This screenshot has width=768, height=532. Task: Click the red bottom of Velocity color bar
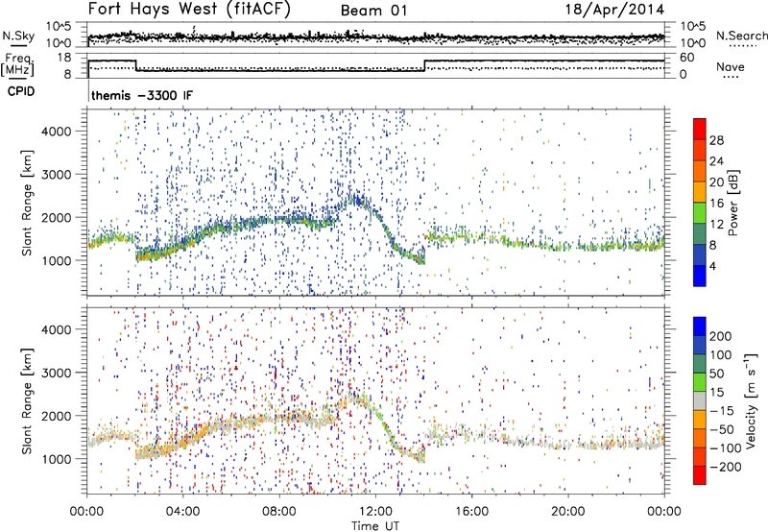(x=700, y=475)
